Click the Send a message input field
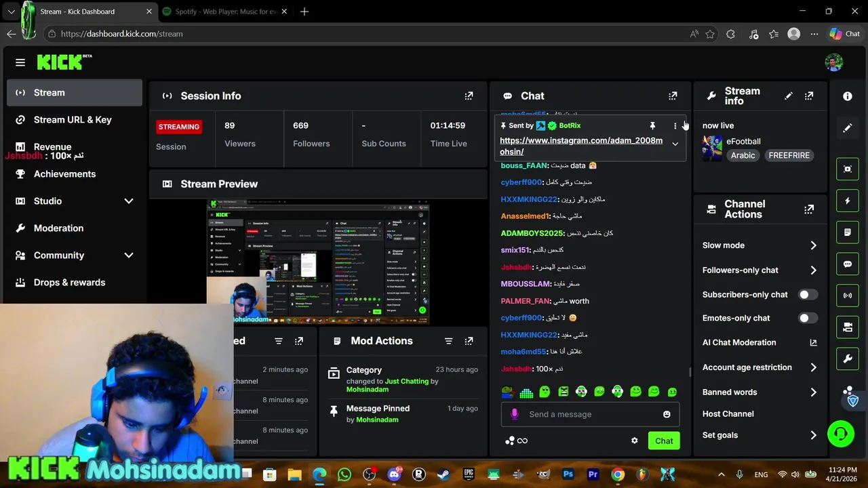Screen dimensions: 868x488 590,414
